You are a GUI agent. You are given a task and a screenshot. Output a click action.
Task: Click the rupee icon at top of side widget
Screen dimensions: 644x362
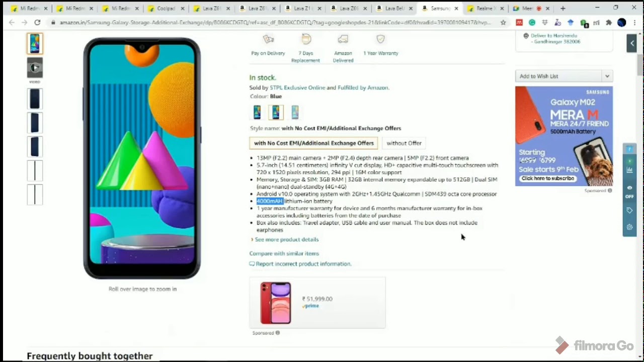coord(629,149)
